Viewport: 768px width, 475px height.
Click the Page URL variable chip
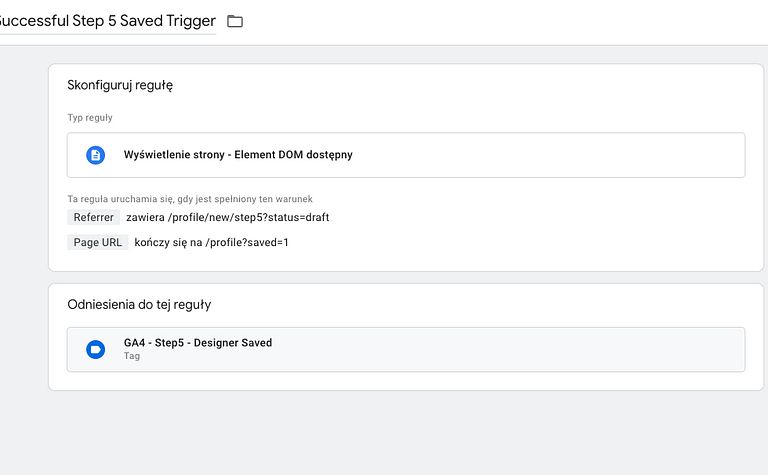tap(98, 242)
